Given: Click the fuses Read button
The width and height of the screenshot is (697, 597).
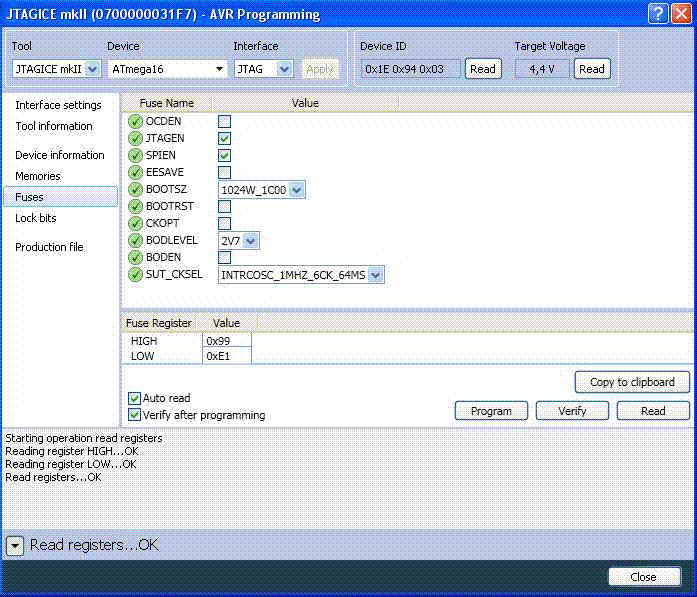Looking at the screenshot, I should [x=653, y=411].
